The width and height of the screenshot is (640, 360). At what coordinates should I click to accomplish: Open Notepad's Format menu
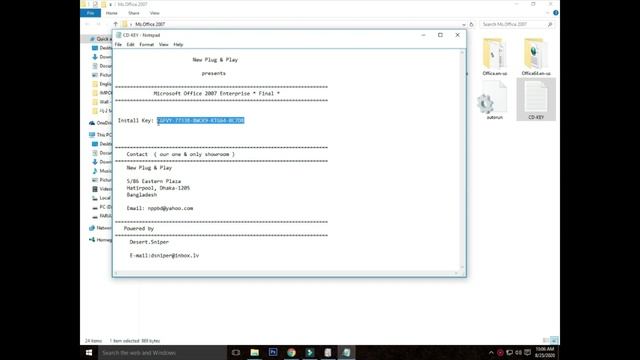(147, 44)
